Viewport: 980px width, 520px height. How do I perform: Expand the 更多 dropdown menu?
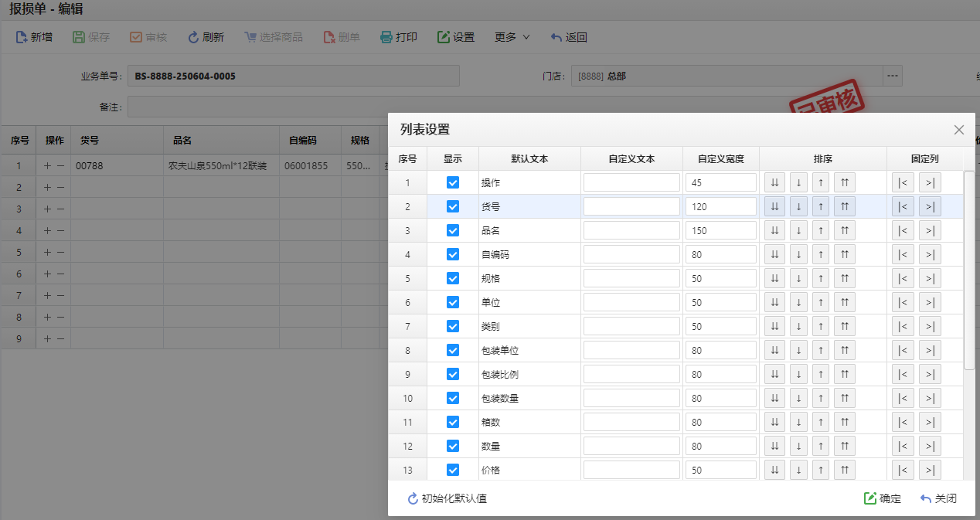coord(512,37)
